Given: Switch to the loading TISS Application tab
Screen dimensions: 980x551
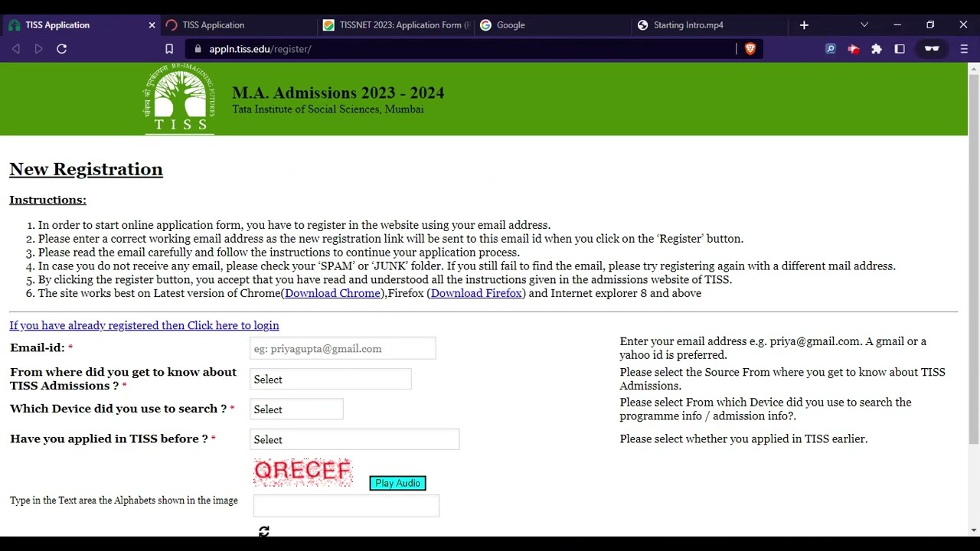Looking at the screenshot, I should tap(237, 25).
